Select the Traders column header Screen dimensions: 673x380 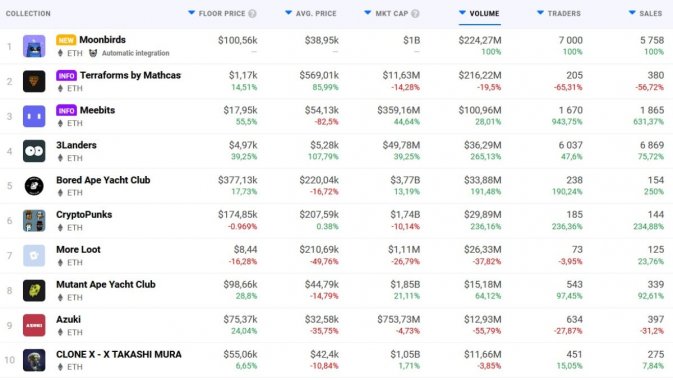[564, 14]
